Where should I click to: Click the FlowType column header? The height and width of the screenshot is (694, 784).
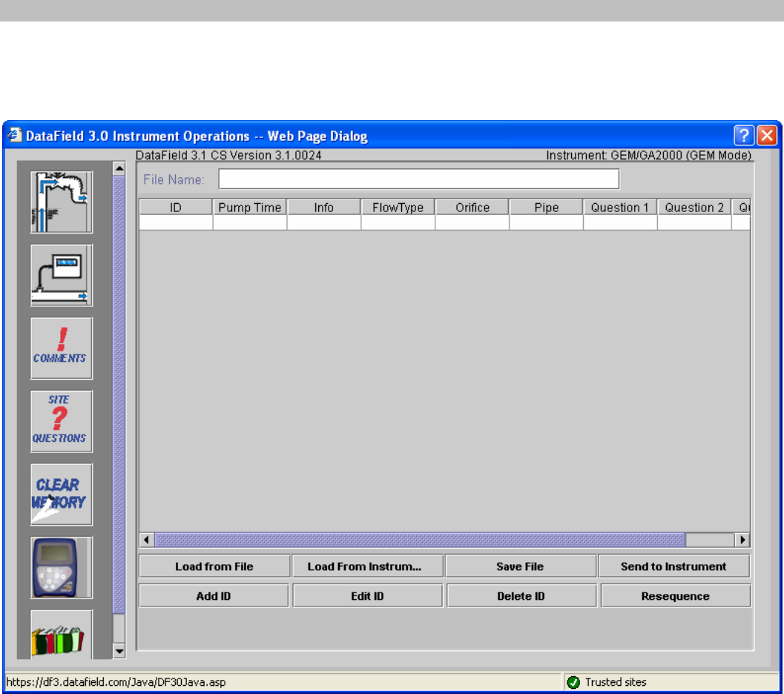tap(398, 208)
